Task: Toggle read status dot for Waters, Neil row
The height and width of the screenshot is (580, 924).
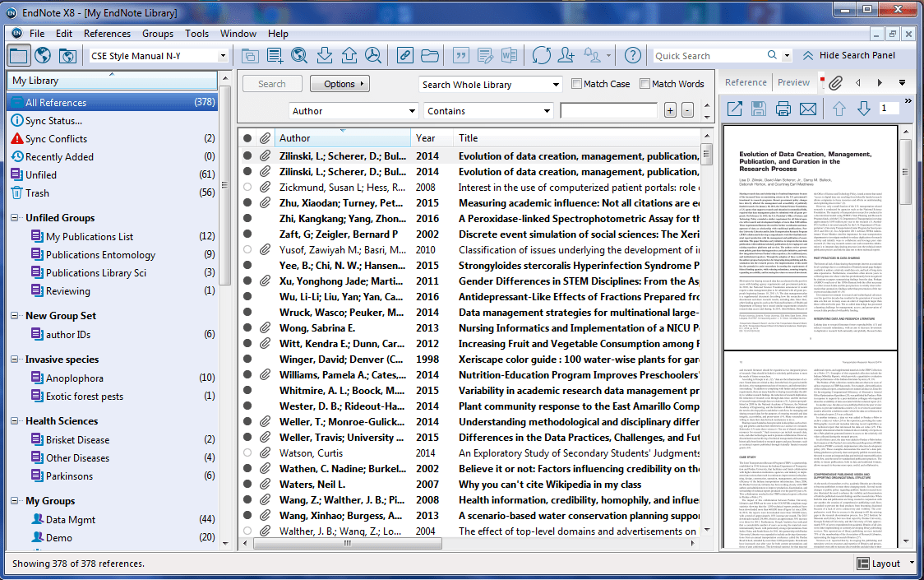Action: 247,485
